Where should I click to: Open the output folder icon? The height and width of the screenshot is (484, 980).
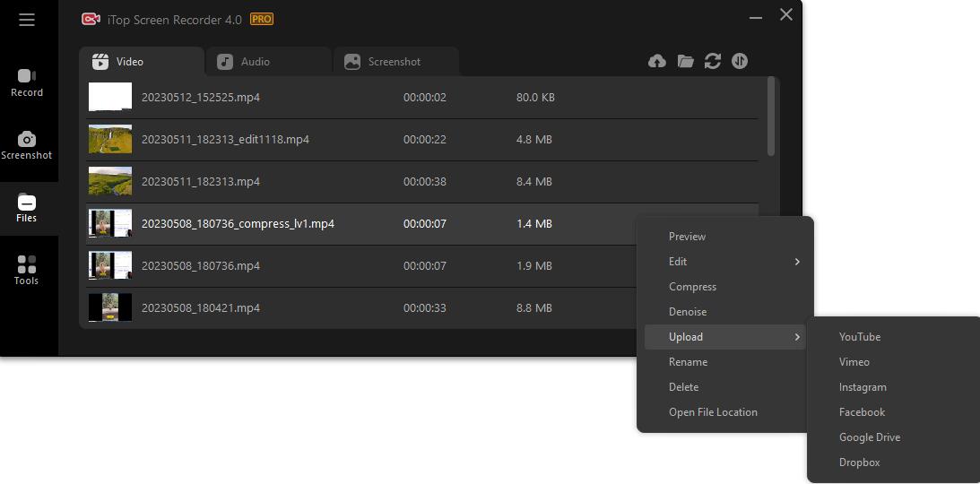[x=685, y=61]
